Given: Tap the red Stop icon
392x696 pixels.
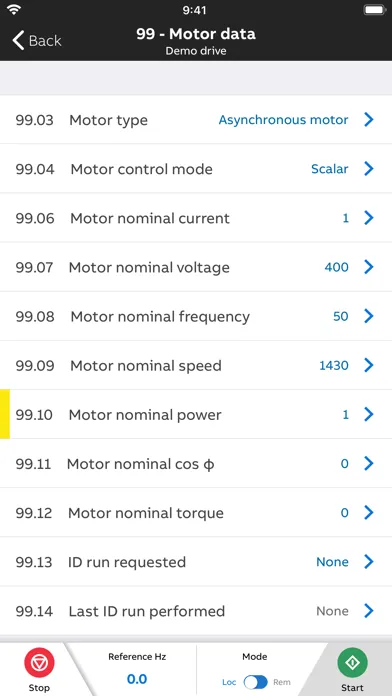Looking at the screenshot, I should click(x=39, y=663).
